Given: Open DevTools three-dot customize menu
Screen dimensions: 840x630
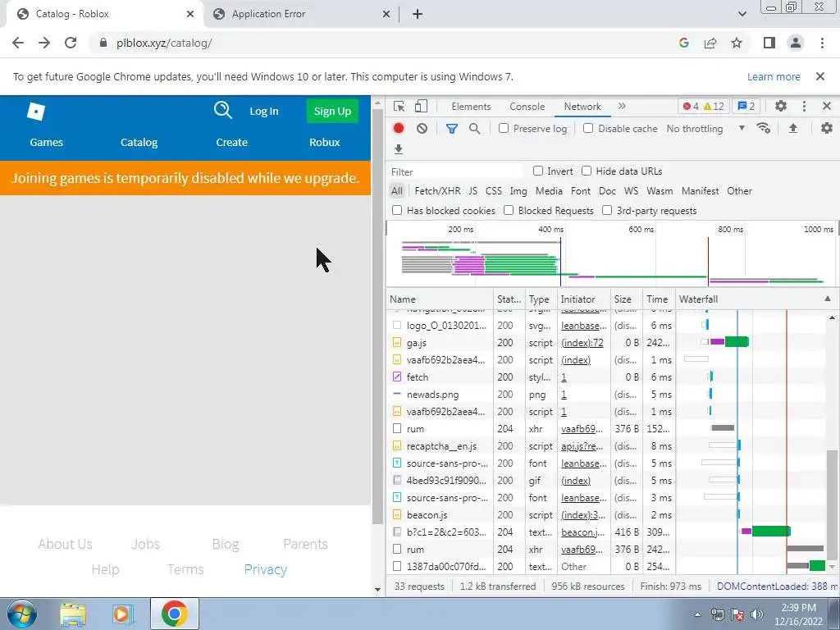Looking at the screenshot, I should pyautogui.click(x=804, y=106).
